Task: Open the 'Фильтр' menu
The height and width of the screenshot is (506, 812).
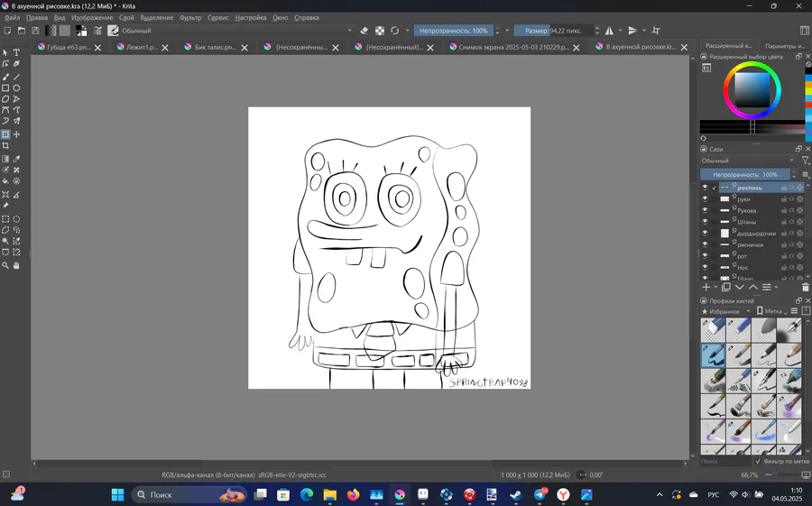Action: 190,18
